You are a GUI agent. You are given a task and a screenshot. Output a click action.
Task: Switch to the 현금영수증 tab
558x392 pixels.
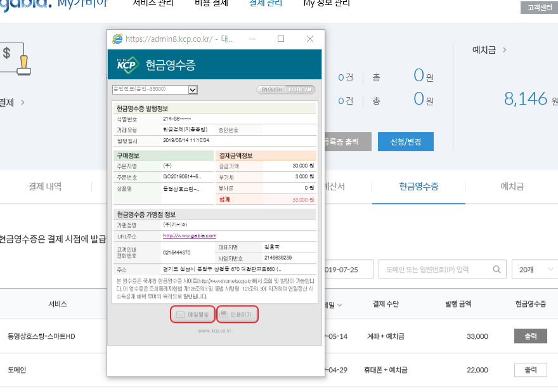click(418, 186)
